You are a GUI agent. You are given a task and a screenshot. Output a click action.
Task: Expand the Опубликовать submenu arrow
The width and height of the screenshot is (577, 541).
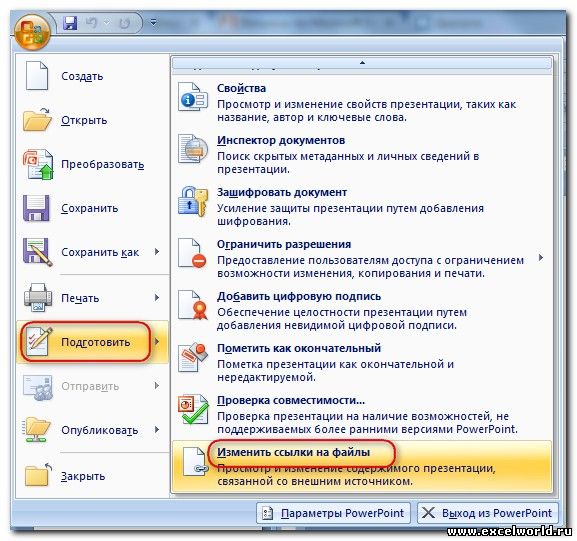point(157,429)
